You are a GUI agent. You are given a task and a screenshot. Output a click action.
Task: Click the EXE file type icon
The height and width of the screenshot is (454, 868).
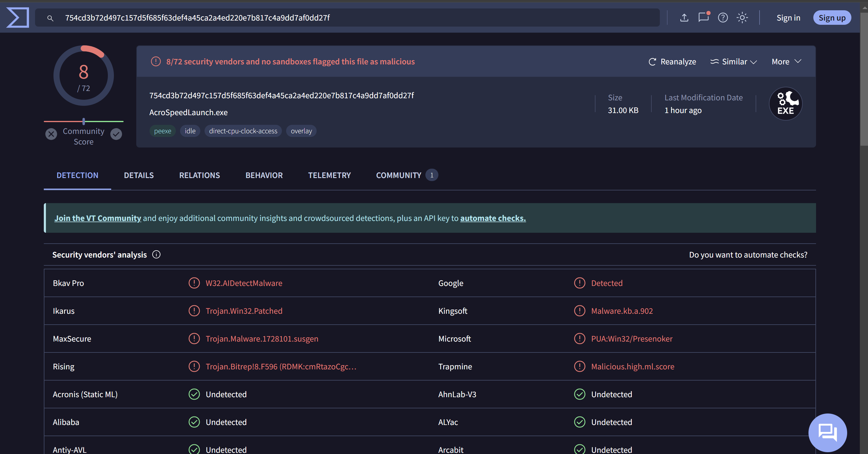pyautogui.click(x=786, y=104)
